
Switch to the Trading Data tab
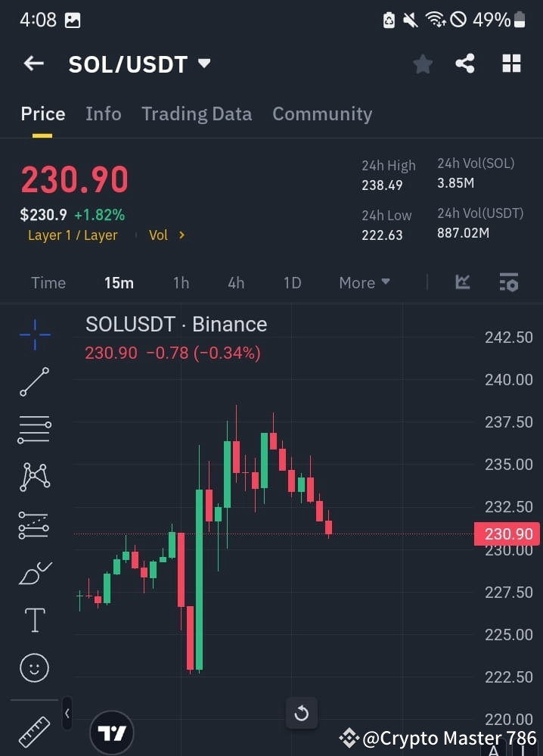[197, 114]
